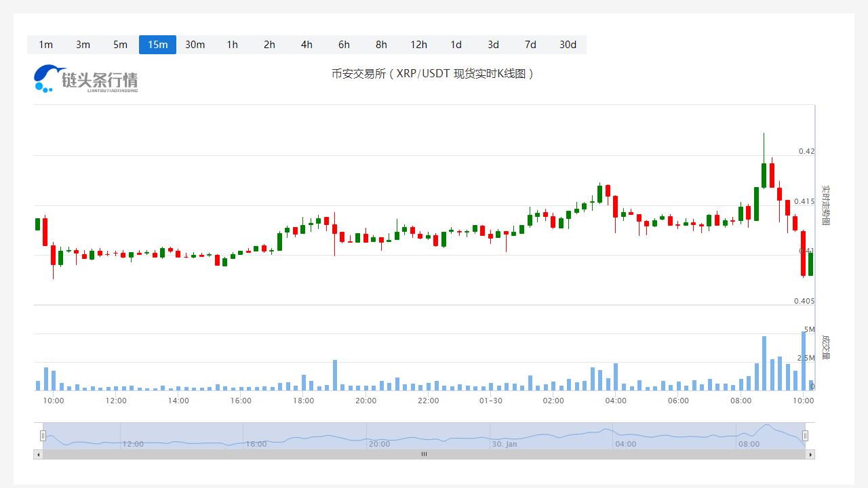Viewport: 868px width, 488px height.
Task: Select the active 15m interval
Action: [157, 45]
